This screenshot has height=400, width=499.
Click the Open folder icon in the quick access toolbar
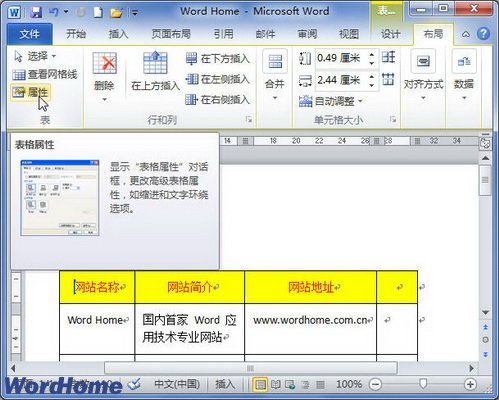116,13
